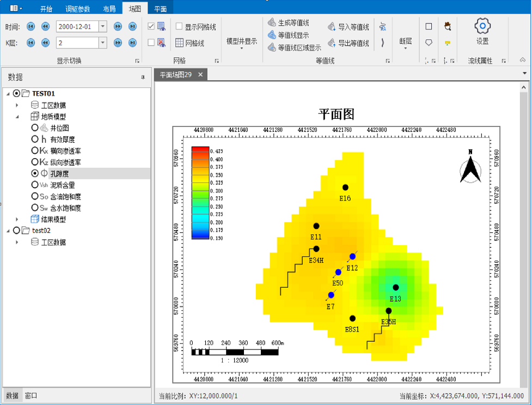The width and height of the screenshot is (532, 405).
Task: Click 等值线区域显示 icon
Action: tap(272, 47)
